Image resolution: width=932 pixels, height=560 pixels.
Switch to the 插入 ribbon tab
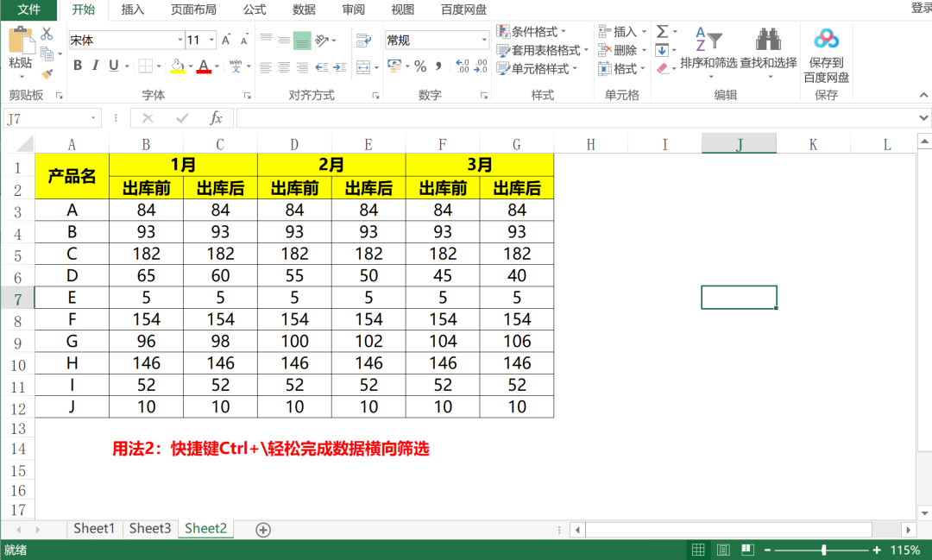(x=133, y=9)
